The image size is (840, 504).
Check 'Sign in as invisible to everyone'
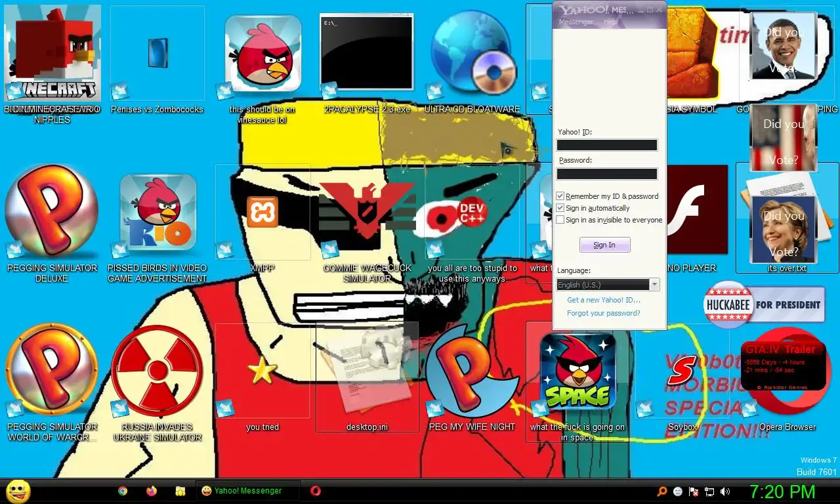coord(560,220)
